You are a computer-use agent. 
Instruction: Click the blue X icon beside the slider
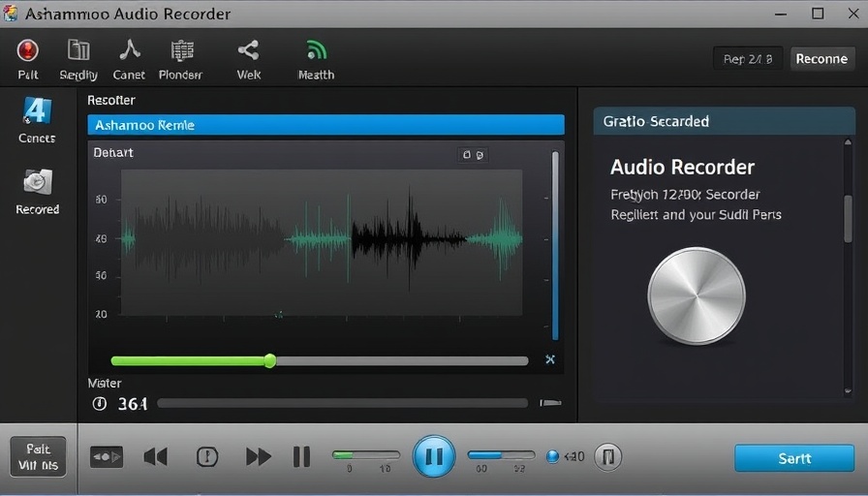pos(550,359)
